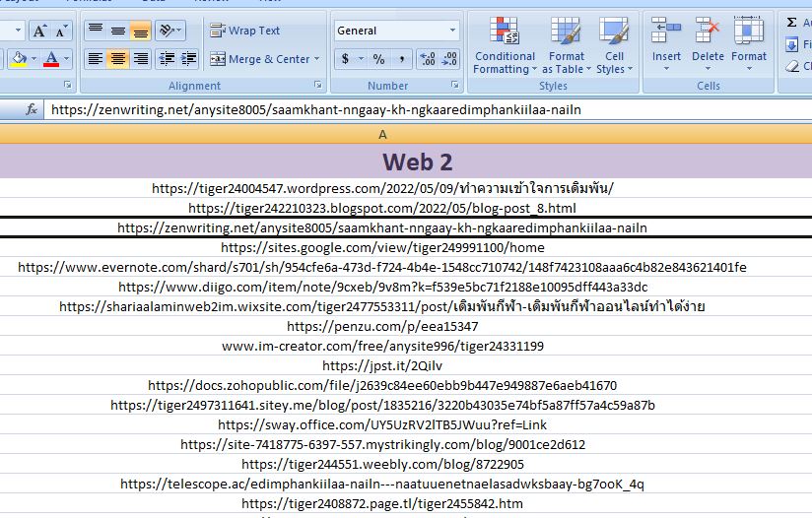
Task: Toggle Align Text Left
Action: point(96,59)
